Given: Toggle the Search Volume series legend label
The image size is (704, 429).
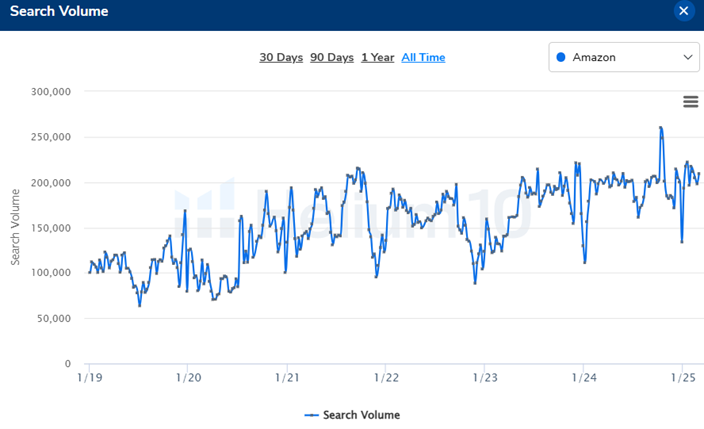Looking at the screenshot, I should pyautogui.click(x=361, y=415).
